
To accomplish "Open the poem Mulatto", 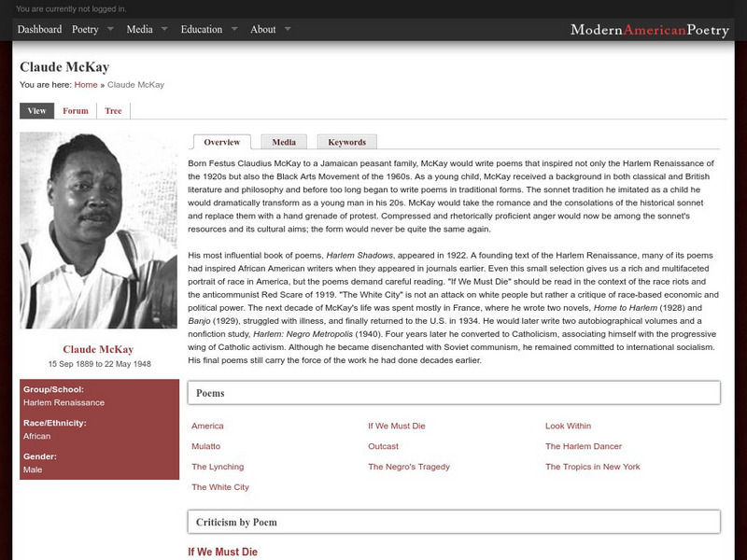I will pos(205,447).
